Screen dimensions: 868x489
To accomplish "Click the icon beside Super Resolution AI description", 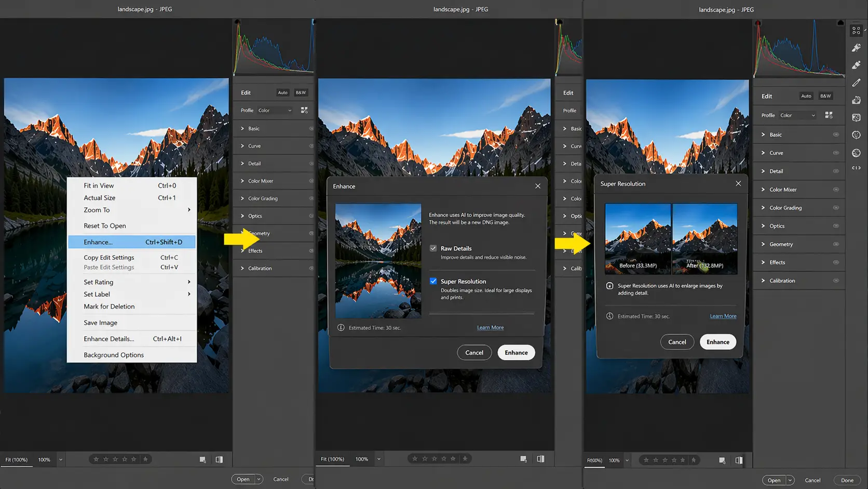I will coord(609,286).
